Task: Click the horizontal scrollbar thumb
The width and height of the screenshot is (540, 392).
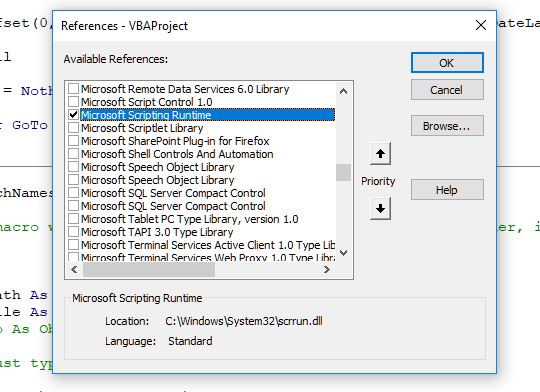Action: (149, 269)
